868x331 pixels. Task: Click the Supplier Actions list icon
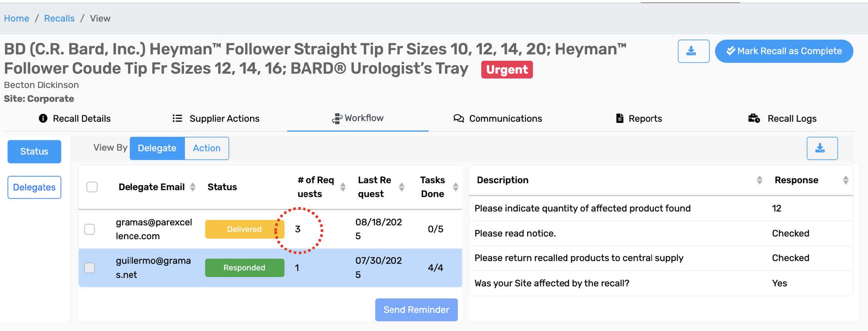177,118
